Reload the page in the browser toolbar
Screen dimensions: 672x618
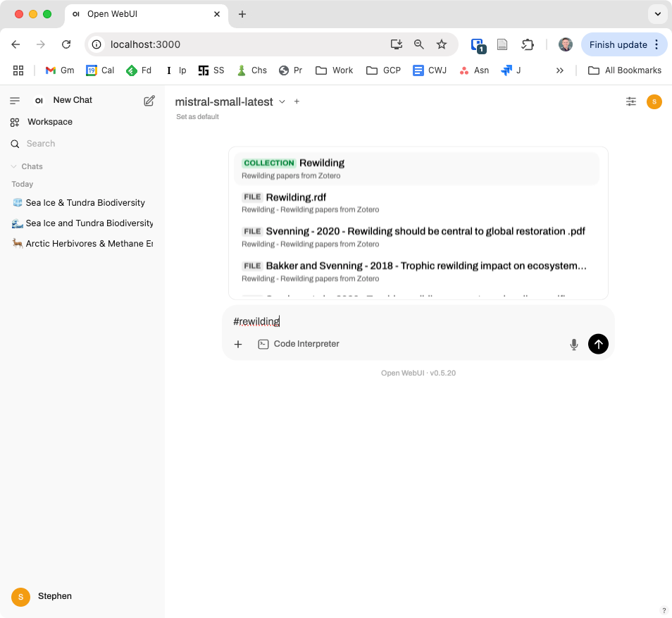click(x=66, y=44)
